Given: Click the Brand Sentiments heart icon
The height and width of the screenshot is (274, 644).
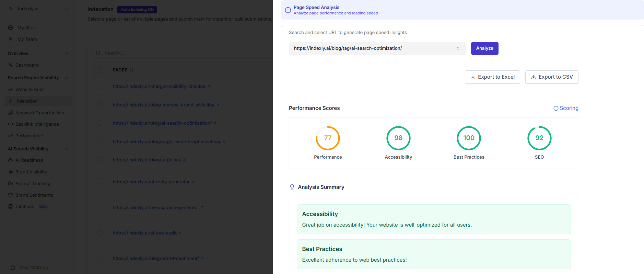Looking at the screenshot, I should [x=11, y=195].
